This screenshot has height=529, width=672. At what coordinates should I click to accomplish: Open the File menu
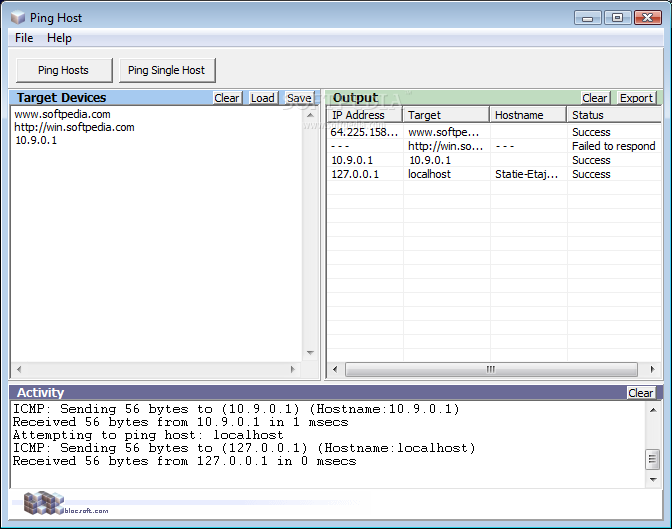click(x=24, y=38)
